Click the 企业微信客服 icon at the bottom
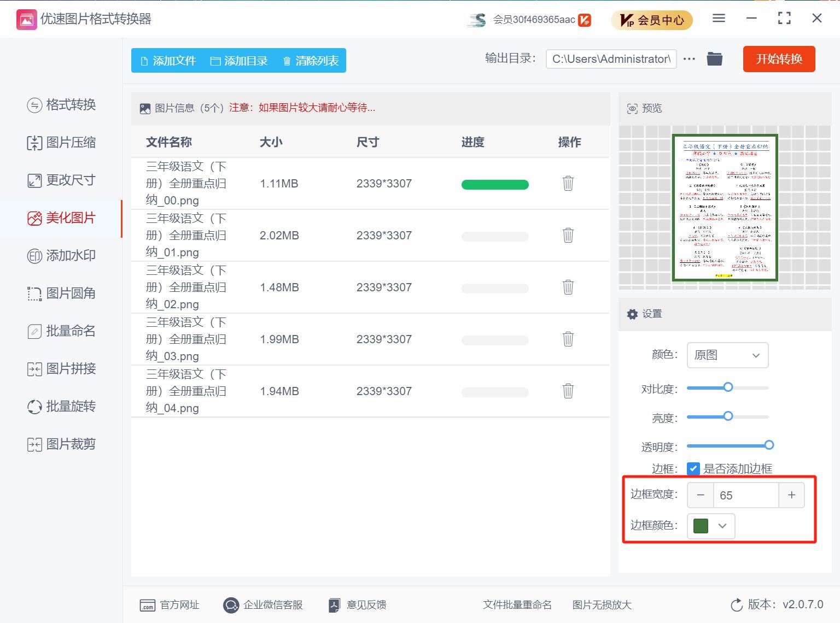 tap(231, 605)
